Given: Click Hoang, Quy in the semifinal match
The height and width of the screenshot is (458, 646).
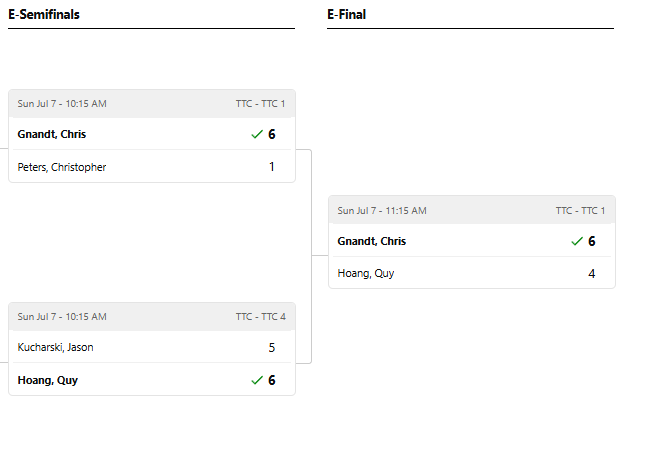Looking at the screenshot, I should [x=48, y=380].
